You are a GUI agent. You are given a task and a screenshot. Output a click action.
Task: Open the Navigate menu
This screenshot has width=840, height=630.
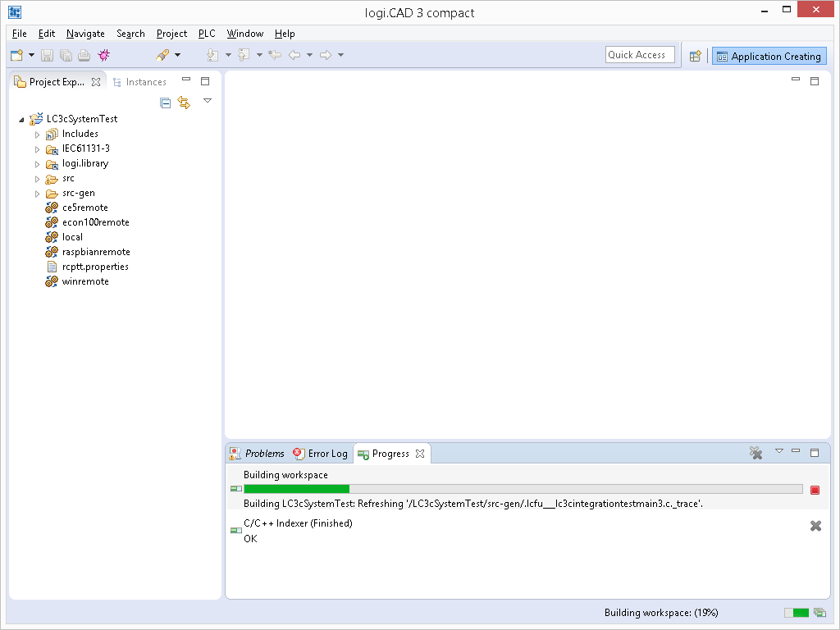point(85,33)
